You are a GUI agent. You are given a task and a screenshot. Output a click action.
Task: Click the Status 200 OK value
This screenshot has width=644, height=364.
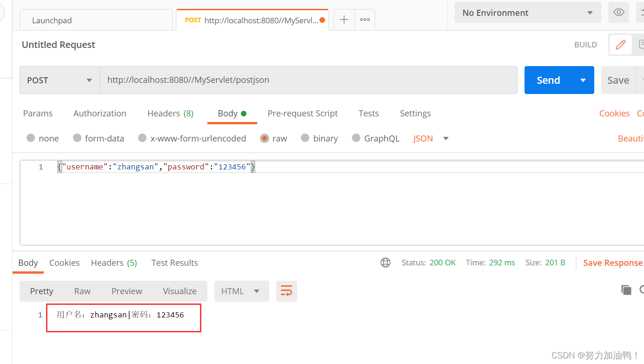pyautogui.click(x=443, y=263)
